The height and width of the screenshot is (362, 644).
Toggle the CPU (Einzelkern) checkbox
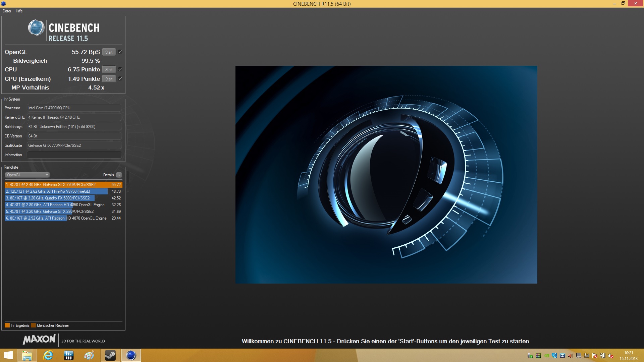pos(120,79)
